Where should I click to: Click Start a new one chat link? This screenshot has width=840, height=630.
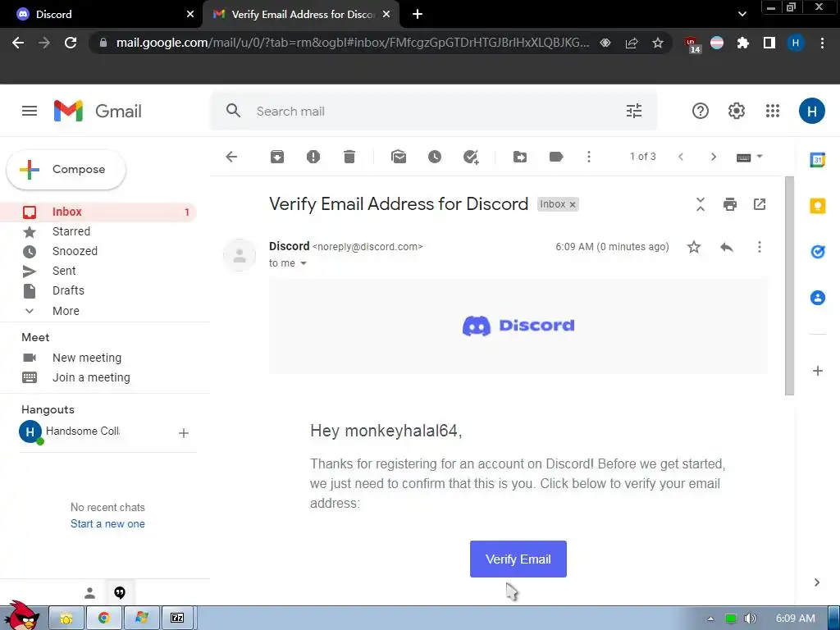(x=107, y=524)
